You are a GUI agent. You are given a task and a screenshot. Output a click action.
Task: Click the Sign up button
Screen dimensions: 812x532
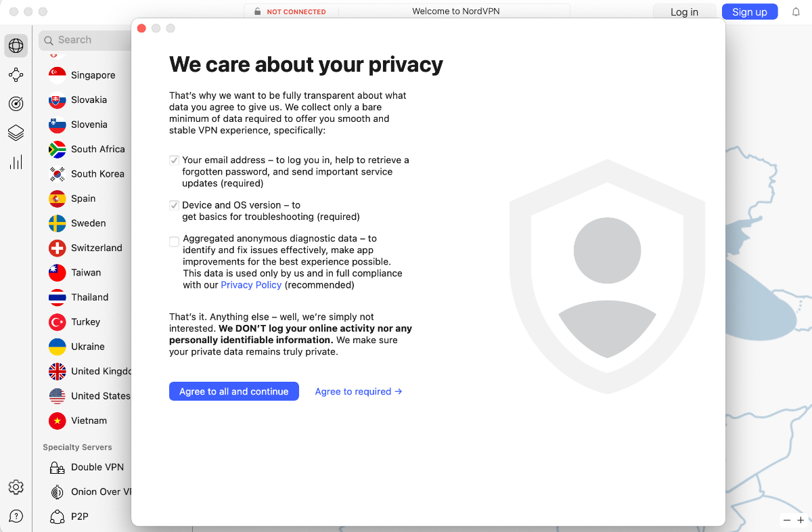tap(750, 12)
